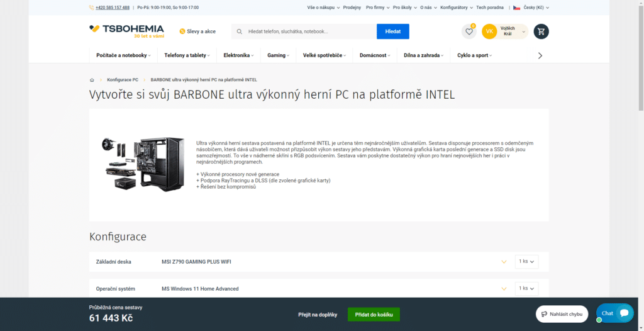Expand the Operační systém configuration row

503,289
